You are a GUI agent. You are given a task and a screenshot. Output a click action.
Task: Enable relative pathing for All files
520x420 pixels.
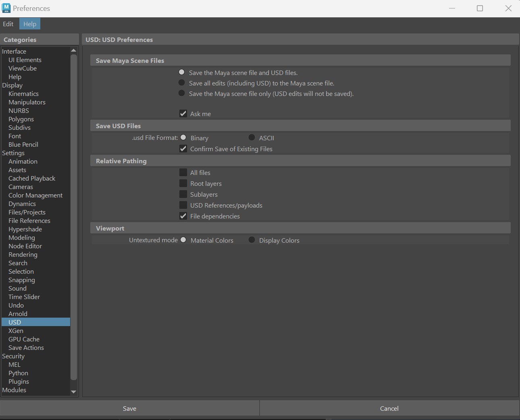[x=183, y=173]
